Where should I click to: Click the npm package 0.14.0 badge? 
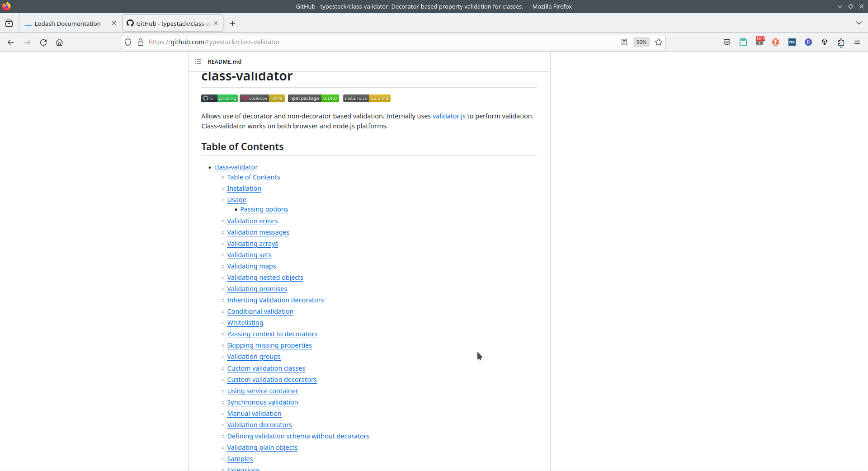tap(313, 99)
